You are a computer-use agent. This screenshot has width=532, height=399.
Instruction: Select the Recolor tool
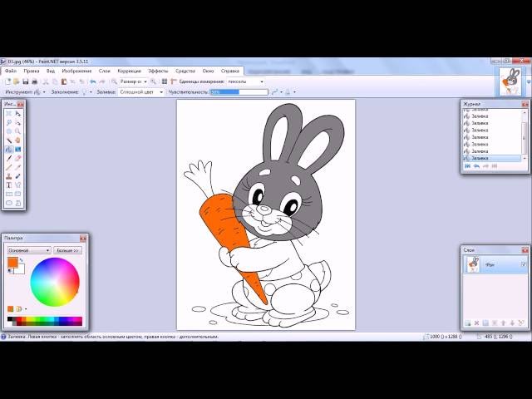17,176
